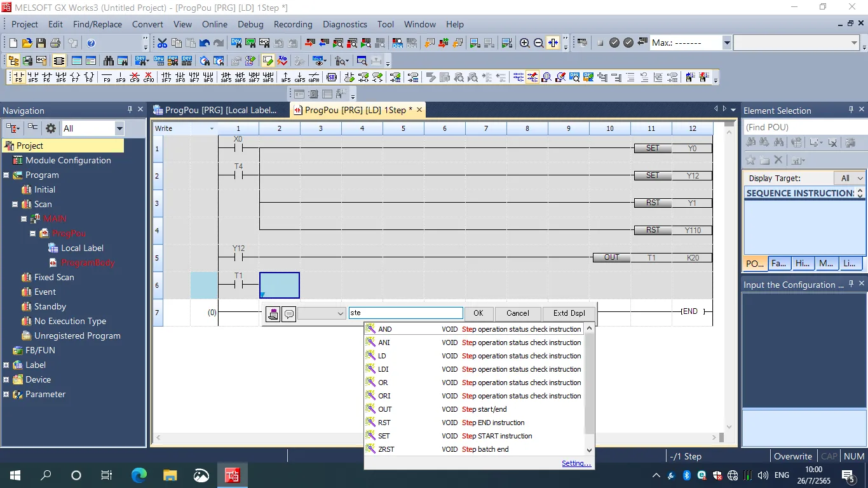Pin the Element Selection panel
The height and width of the screenshot is (488, 868).
(851, 109)
